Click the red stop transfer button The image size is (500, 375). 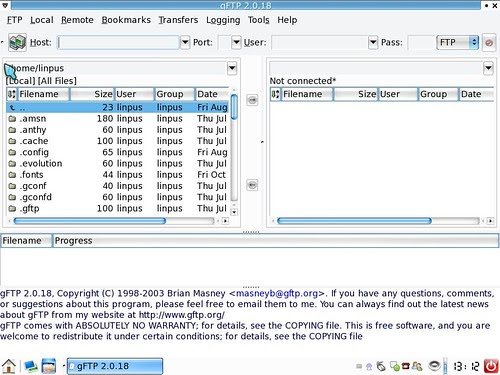click(489, 43)
